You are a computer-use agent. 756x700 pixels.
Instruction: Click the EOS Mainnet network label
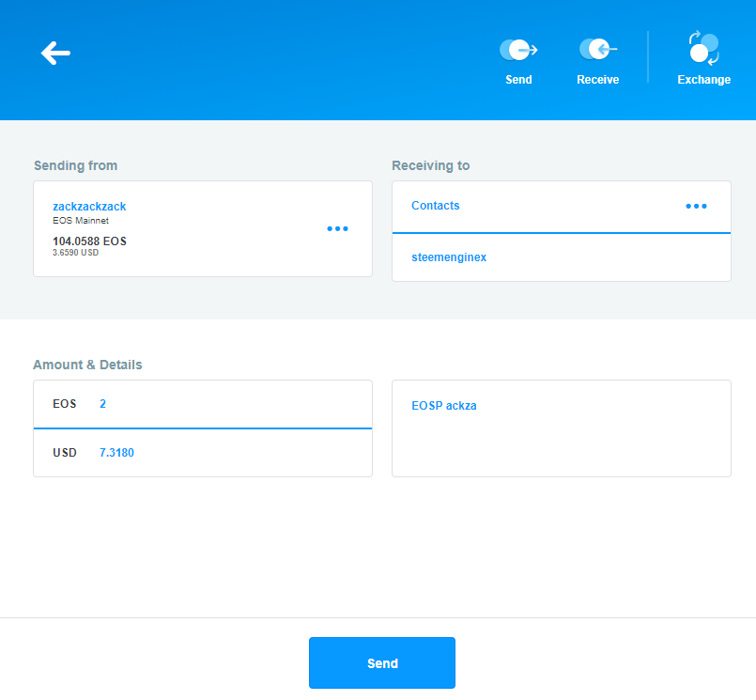(81, 221)
